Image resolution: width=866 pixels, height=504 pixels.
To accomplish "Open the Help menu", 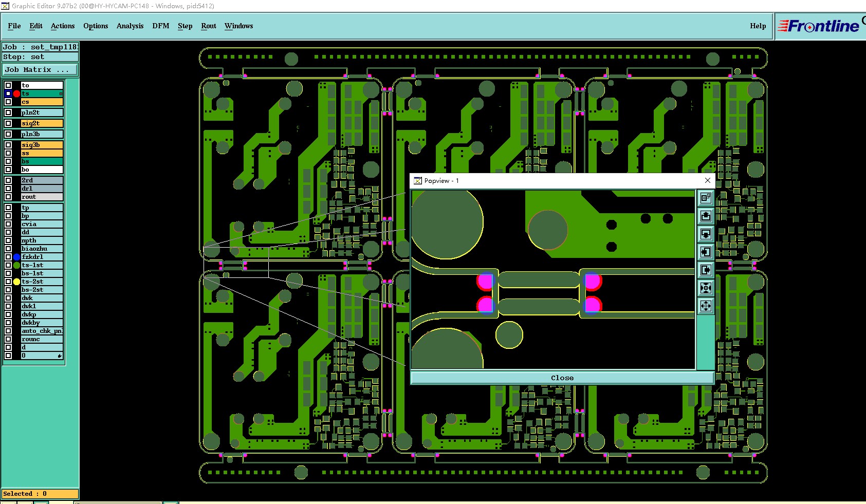I will pos(758,26).
